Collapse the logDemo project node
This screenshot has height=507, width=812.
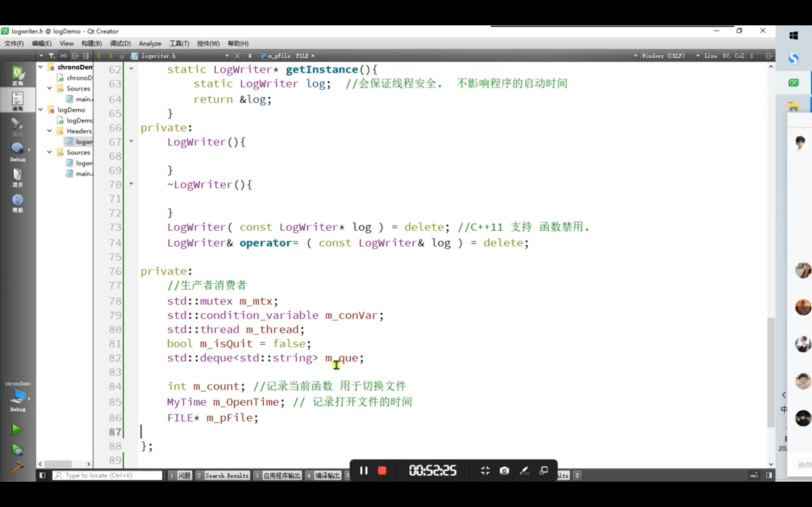coord(41,110)
